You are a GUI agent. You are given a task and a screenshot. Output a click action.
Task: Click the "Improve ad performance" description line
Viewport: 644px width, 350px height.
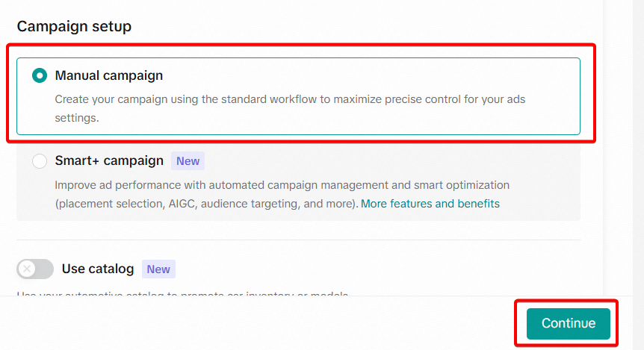282,184
